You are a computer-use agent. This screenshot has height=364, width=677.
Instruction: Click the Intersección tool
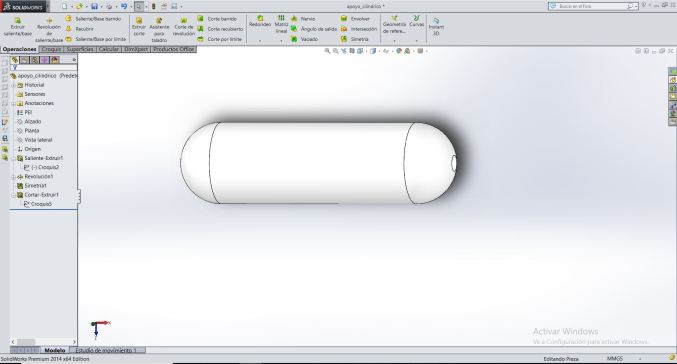click(x=359, y=29)
